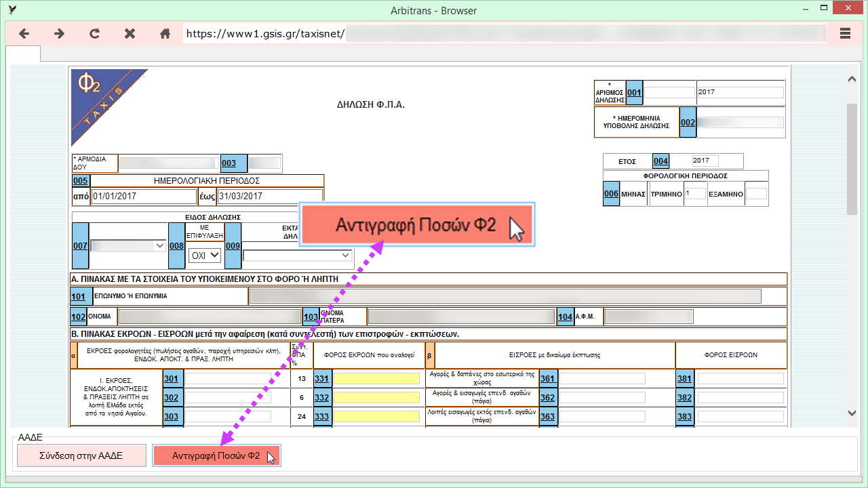
Task: Click bottom Αντιγραφή Ποσών Φ2 button
Action: tap(216, 455)
